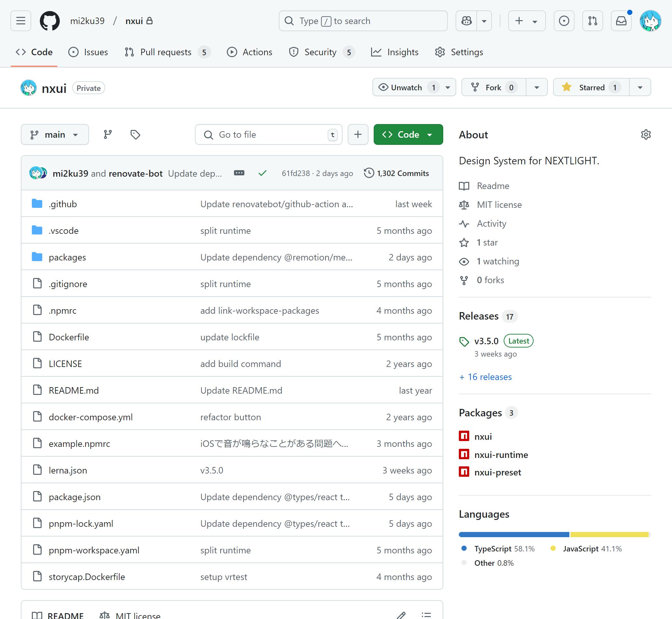
Task: View the green check status details
Action: point(263,173)
